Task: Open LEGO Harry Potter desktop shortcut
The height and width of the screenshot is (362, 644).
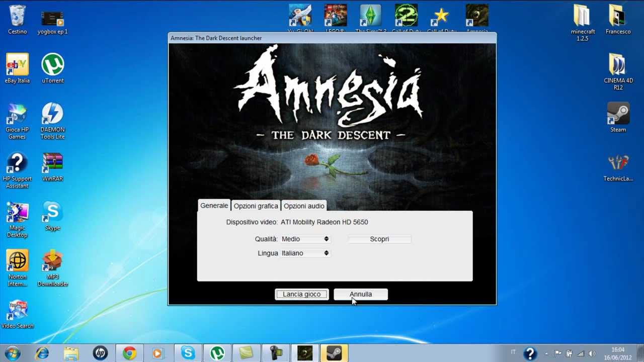Action: 335,19
